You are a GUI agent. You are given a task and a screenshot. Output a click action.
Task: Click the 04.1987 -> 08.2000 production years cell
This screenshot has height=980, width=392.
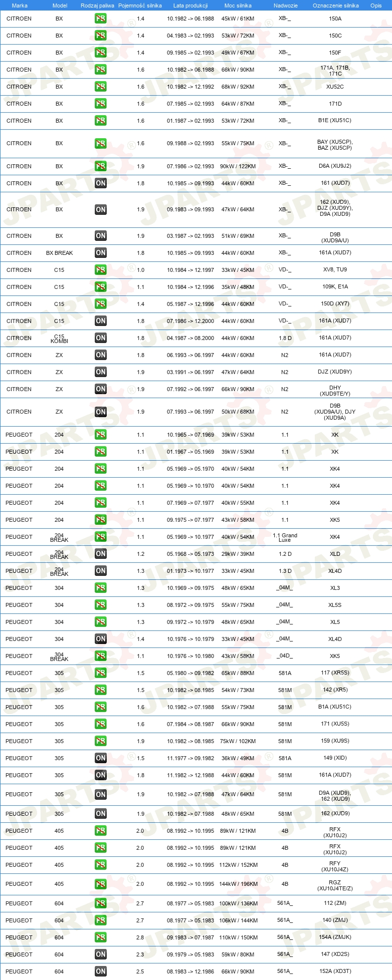tap(190, 338)
